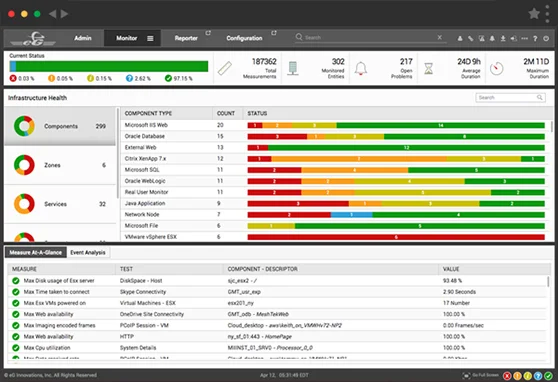Click the ruler Total Measurements icon
Image resolution: width=558 pixels, height=382 pixels.
225,68
